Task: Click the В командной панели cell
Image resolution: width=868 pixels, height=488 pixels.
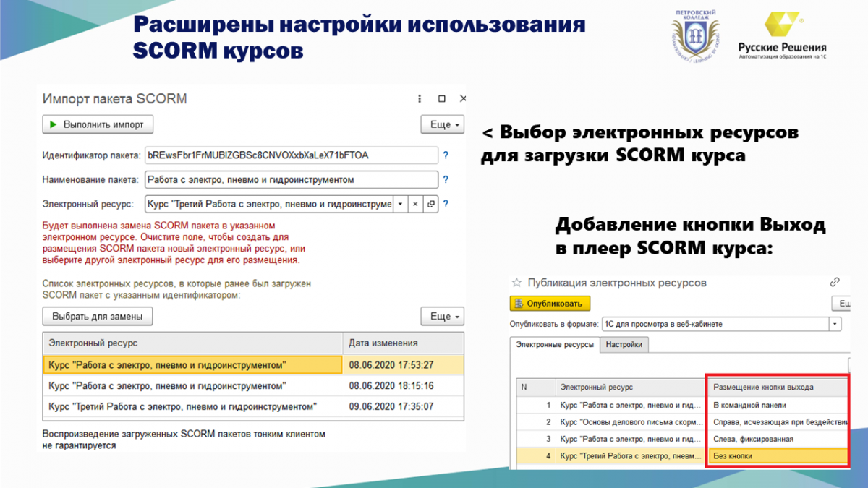Action: [x=777, y=405]
